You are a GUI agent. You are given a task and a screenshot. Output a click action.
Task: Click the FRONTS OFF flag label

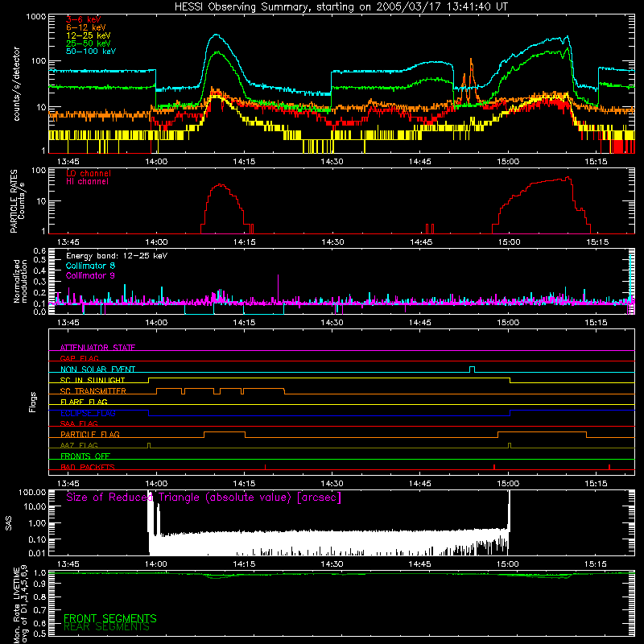(85, 456)
